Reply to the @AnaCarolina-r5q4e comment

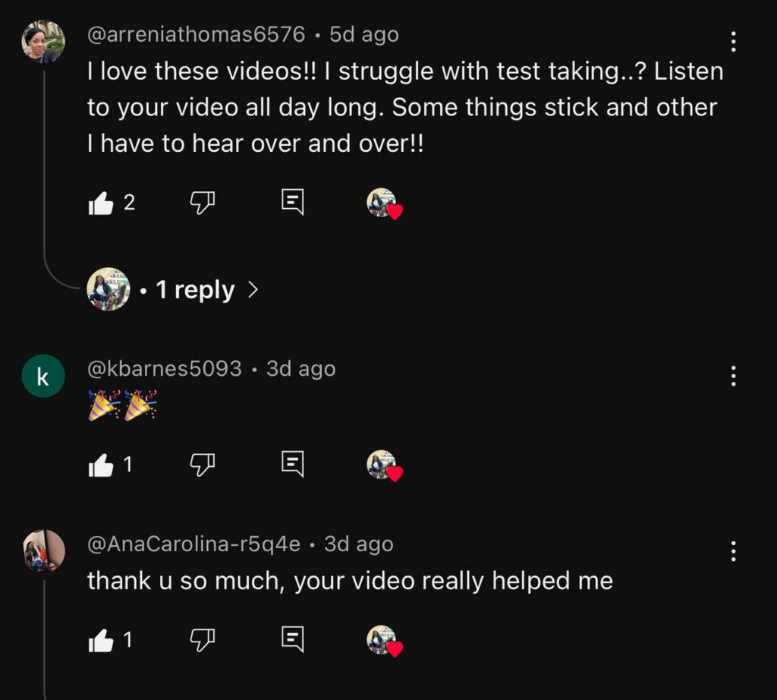pos(293,640)
